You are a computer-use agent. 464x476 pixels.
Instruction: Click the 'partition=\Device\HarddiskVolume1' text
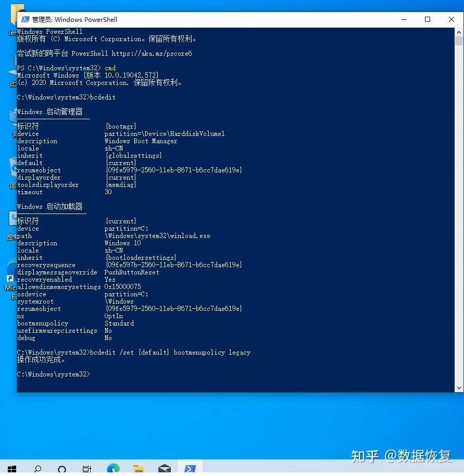(165, 134)
